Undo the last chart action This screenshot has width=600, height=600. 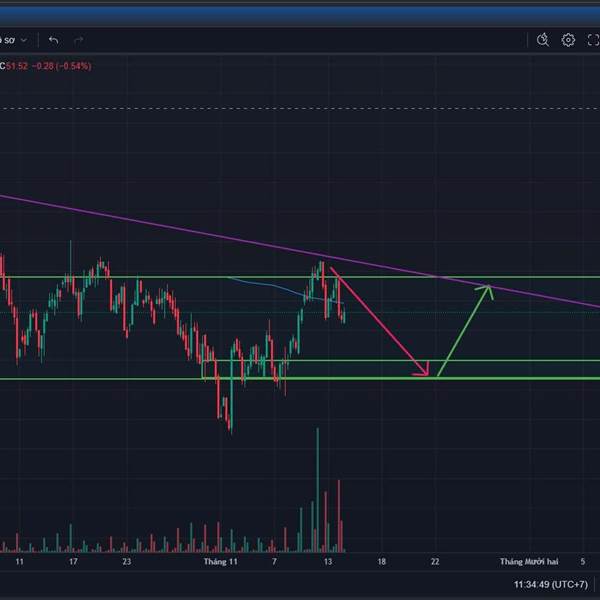coord(54,40)
